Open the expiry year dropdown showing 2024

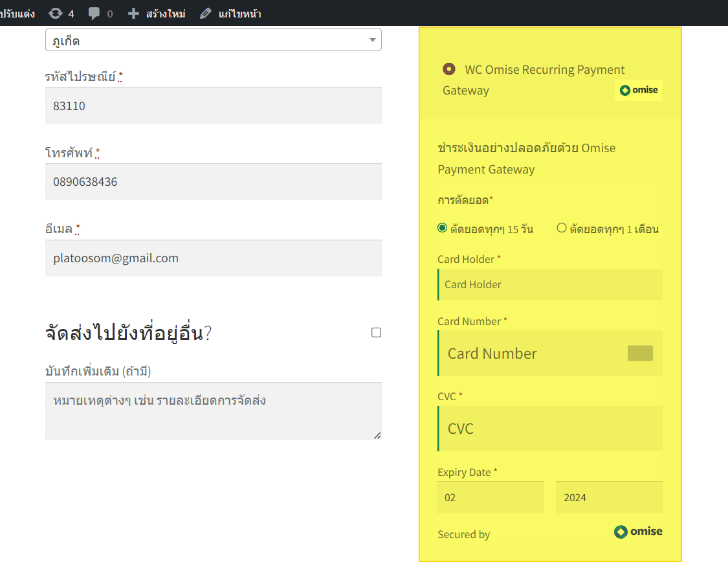[609, 497]
